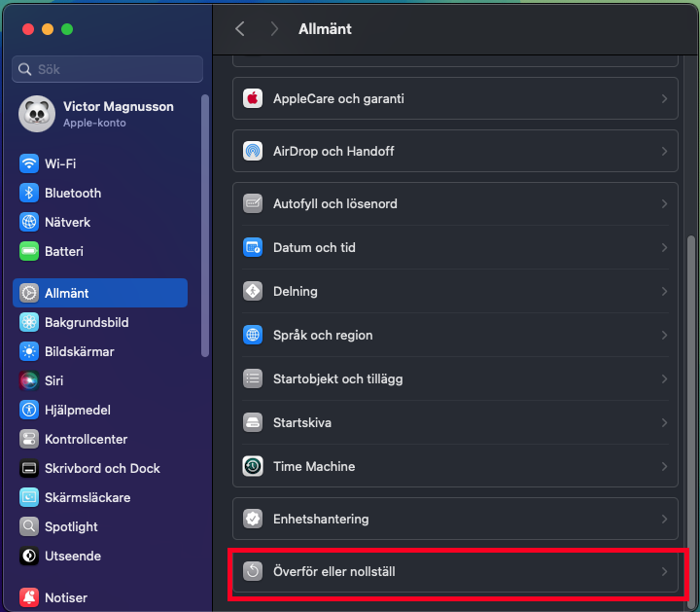Viewport: 700px width, 612px height.
Task: Click the Spotlight magnifier icon
Action: [29, 526]
